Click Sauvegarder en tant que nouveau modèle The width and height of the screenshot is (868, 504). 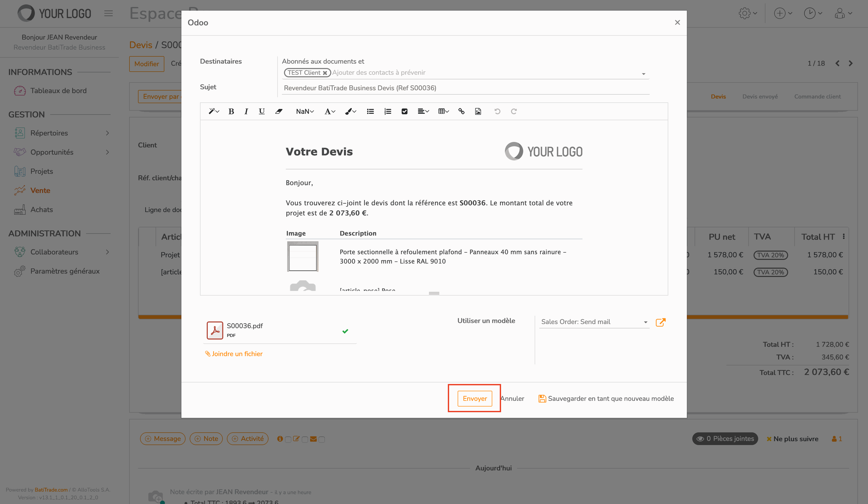pos(606,398)
